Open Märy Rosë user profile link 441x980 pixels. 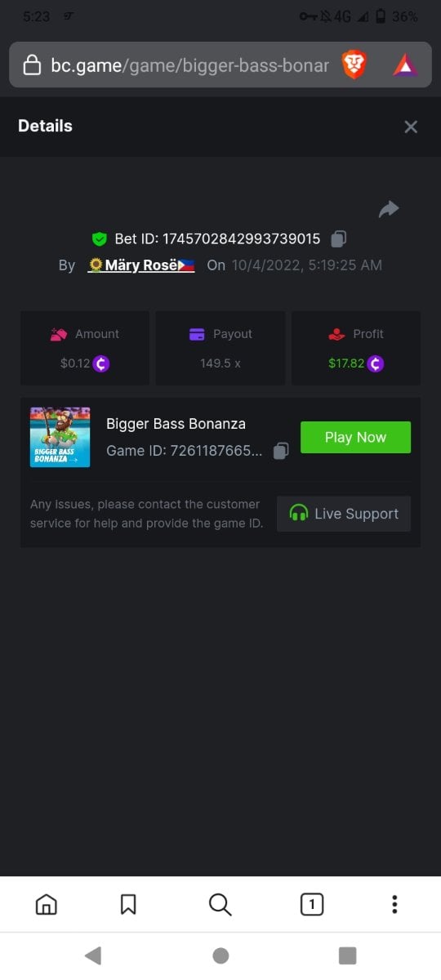click(141, 265)
